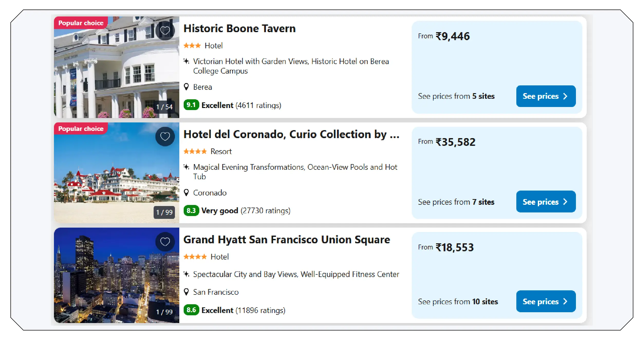
Task: Click the location pin next to Berea
Action: 186,87
